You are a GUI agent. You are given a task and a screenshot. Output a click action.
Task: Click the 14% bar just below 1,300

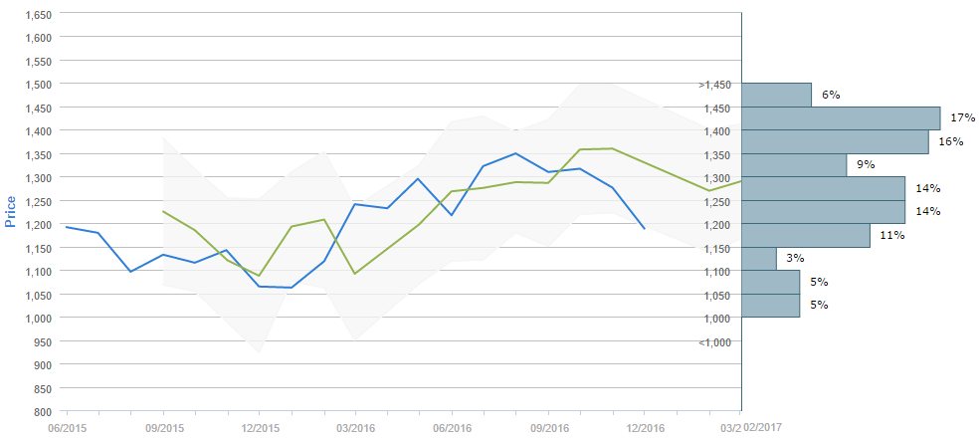[823, 189]
